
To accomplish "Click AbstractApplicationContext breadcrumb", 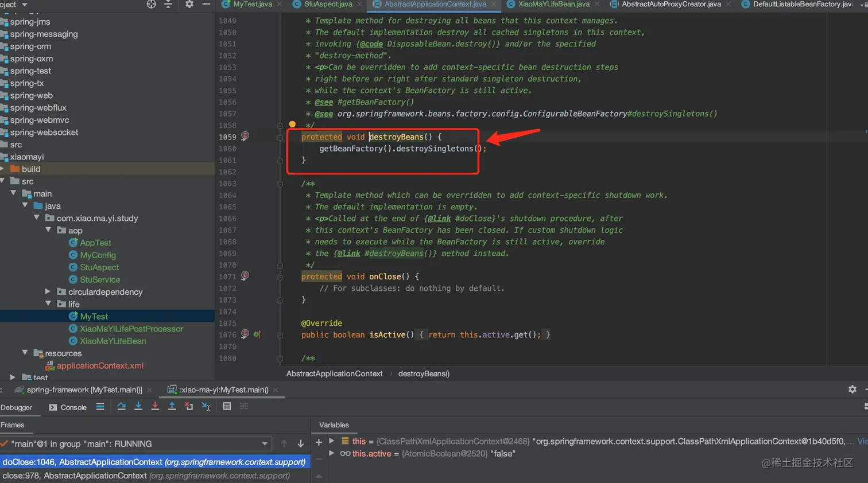I will tap(335, 373).
